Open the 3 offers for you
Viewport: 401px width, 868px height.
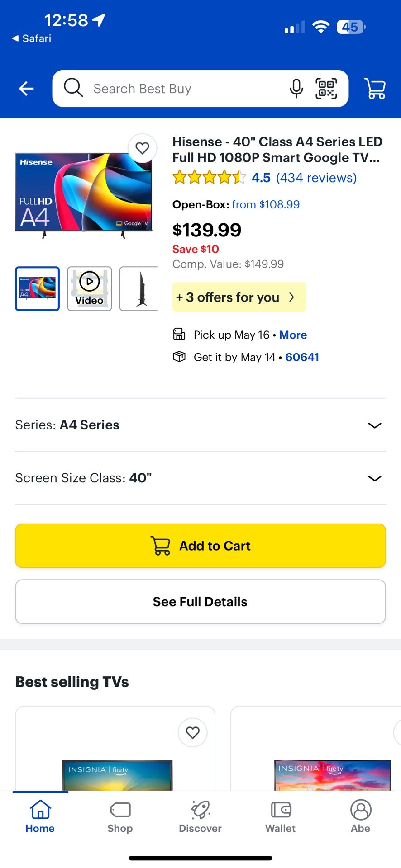[x=239, y=297]
